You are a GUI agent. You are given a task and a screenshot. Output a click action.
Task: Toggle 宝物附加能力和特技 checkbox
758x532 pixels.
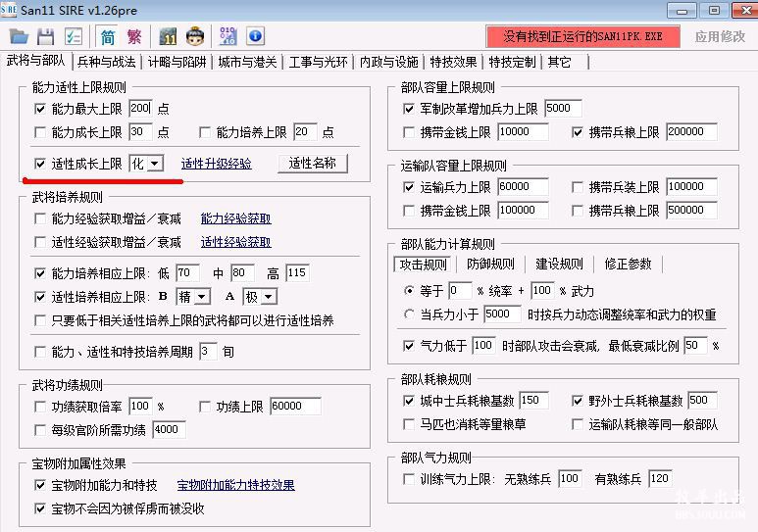click(40, 485)
